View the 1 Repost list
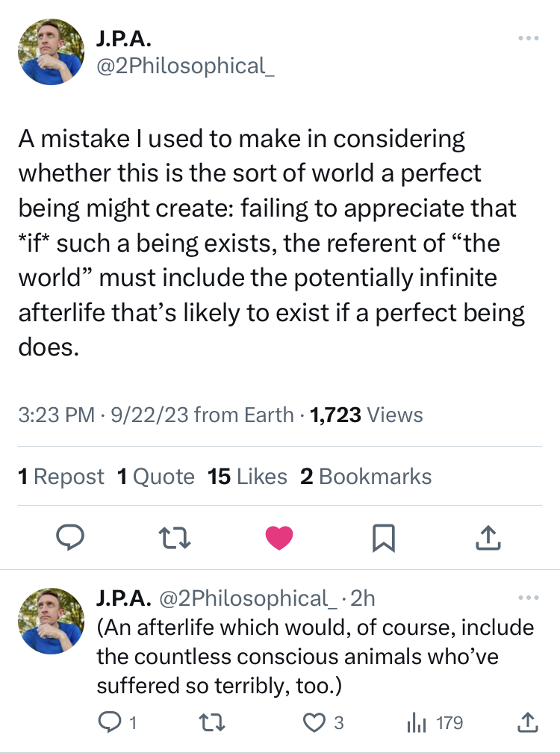 61,477
